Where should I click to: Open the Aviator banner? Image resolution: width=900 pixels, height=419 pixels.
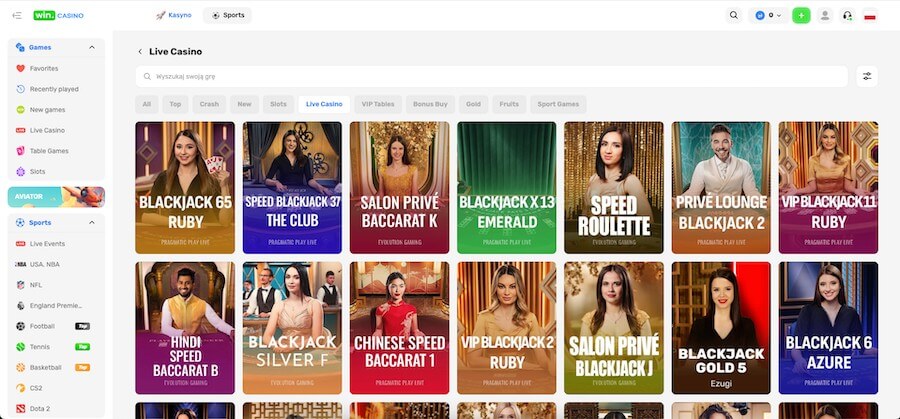pyautogui.click(x=56, y=197)
